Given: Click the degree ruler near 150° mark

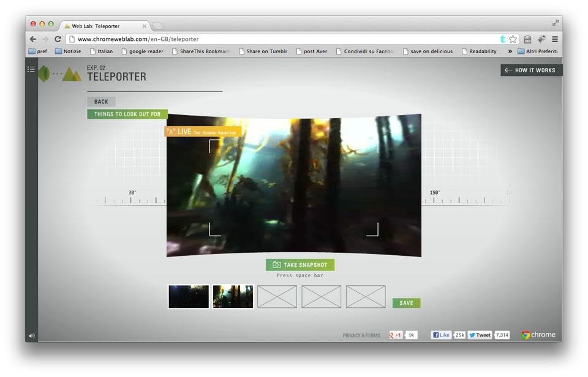Looking at the screenshot, I should pyautogui.click(x=435, y=200).
